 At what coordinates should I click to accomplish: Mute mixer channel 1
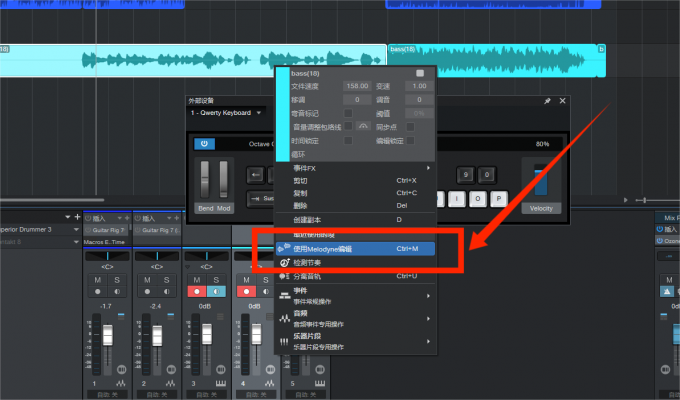coord(98,280)
